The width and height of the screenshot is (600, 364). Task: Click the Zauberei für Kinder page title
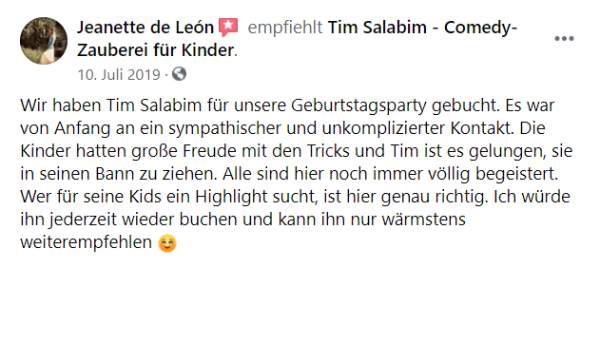point(155,50)
